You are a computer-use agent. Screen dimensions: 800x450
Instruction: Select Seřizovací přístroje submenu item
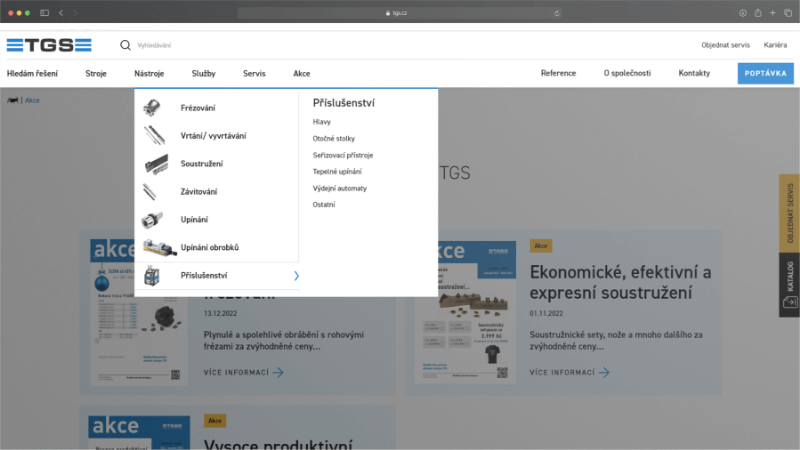[341, 155]
